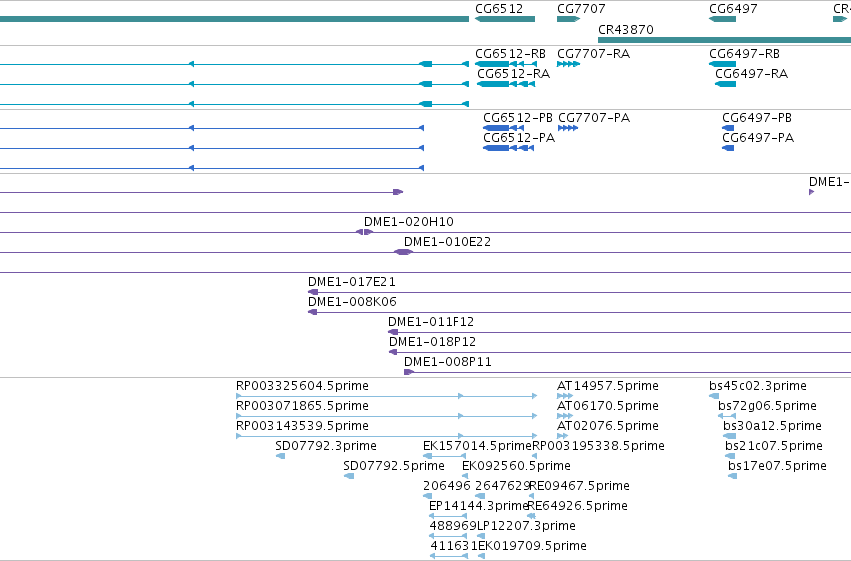Click the DME1-008K06 clone label
The image size is (851, 561).
tap(352, 302)
